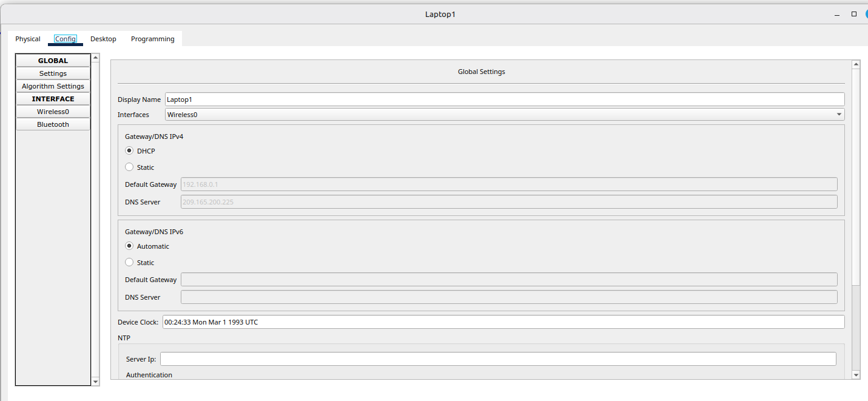Select the DHCP radio button for IPv4
868x401 pixels.
[129, 151]
